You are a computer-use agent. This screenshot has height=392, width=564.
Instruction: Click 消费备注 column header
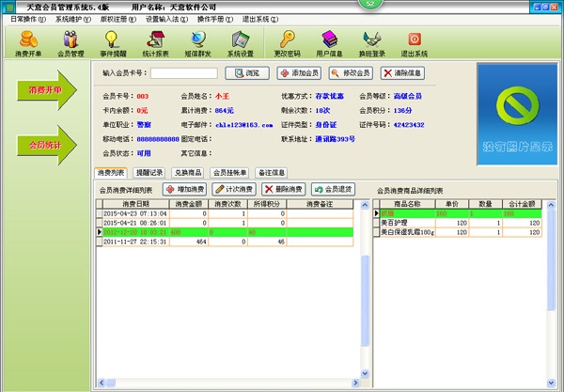click(x=320, y=204)
